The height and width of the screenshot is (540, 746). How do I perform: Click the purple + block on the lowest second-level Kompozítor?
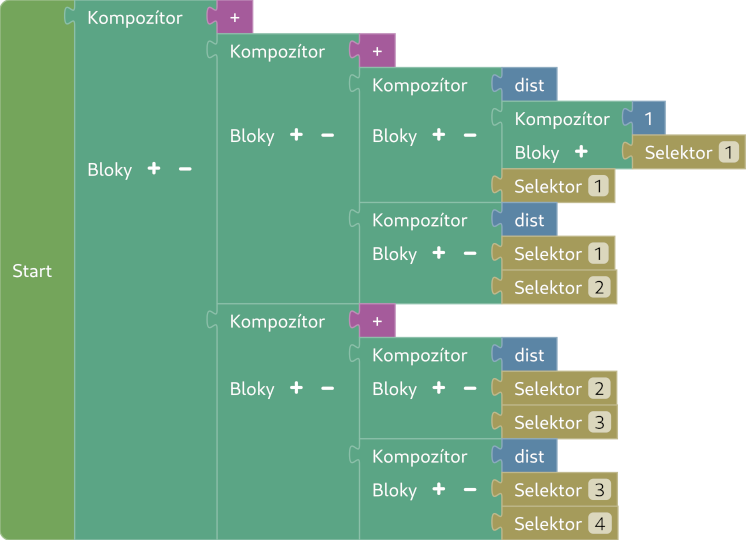377,322
